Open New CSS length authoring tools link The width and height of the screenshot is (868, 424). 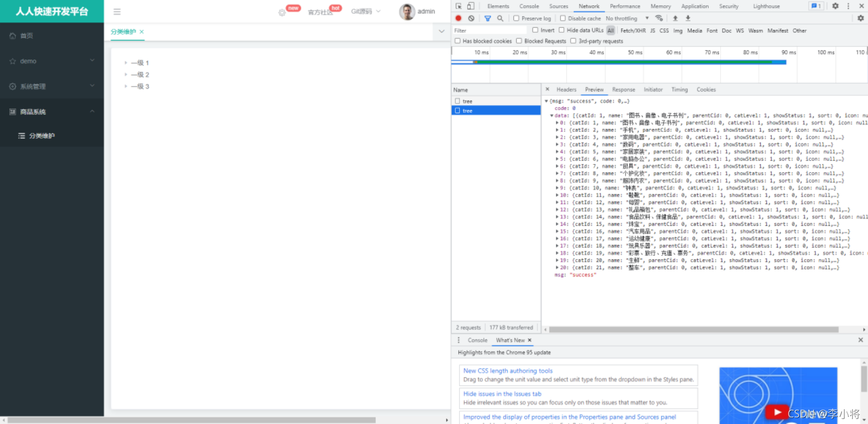(508, 371)
